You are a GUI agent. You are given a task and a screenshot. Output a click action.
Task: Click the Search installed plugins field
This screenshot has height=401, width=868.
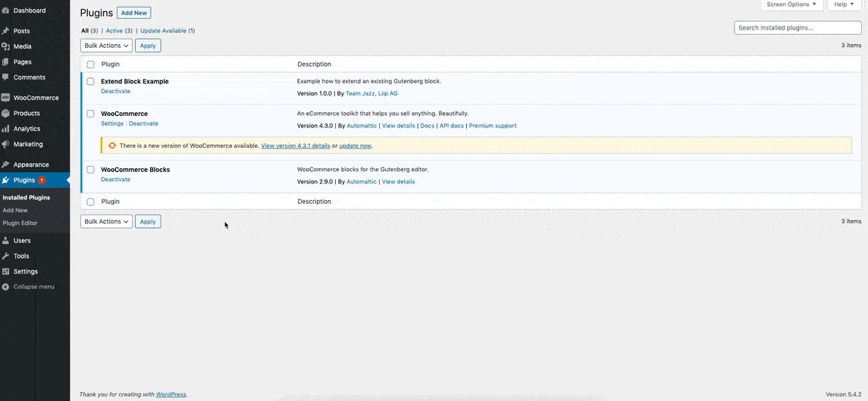click(x=797, y=28)
